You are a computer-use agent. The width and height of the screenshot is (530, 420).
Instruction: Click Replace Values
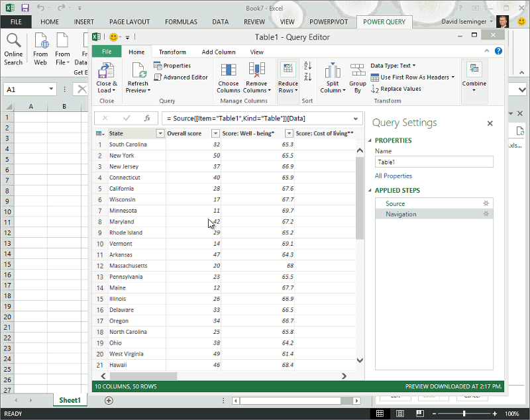click(x=396, y=89)
